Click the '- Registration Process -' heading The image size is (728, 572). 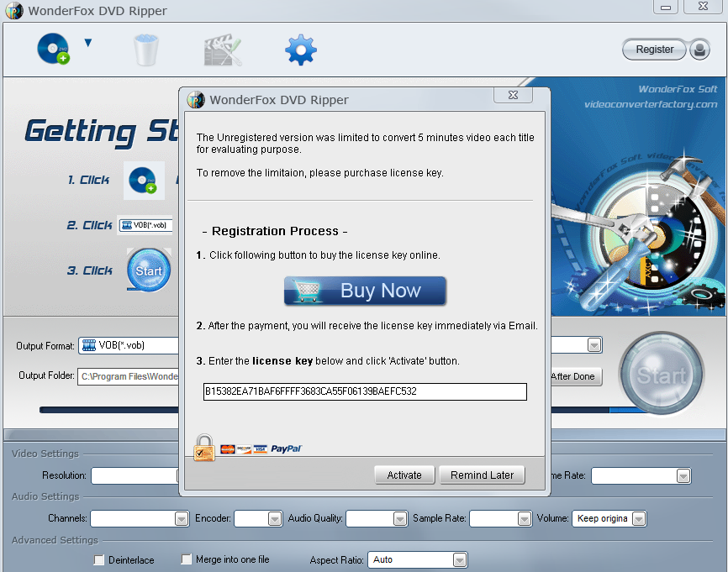275,231
